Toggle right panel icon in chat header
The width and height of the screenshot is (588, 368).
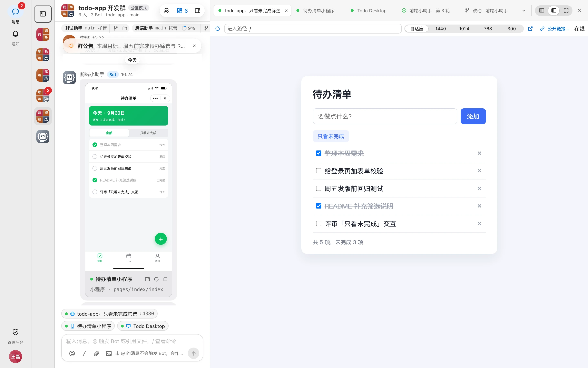(x=198, y=11)
